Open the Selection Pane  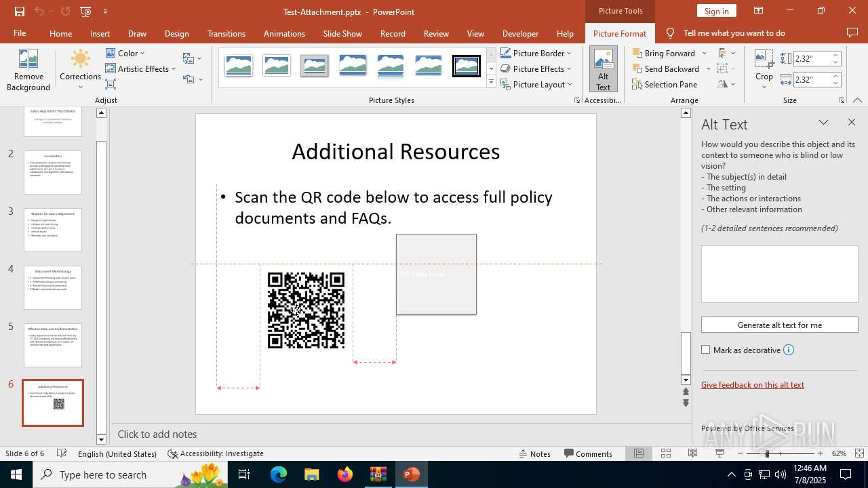pos(664,84)
